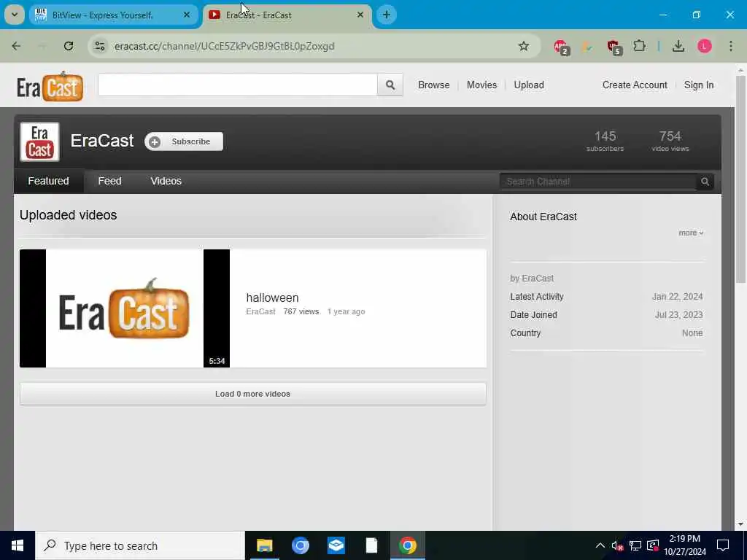Select the EraCast browser tab

pyautogui.click(x=287, y=15)
